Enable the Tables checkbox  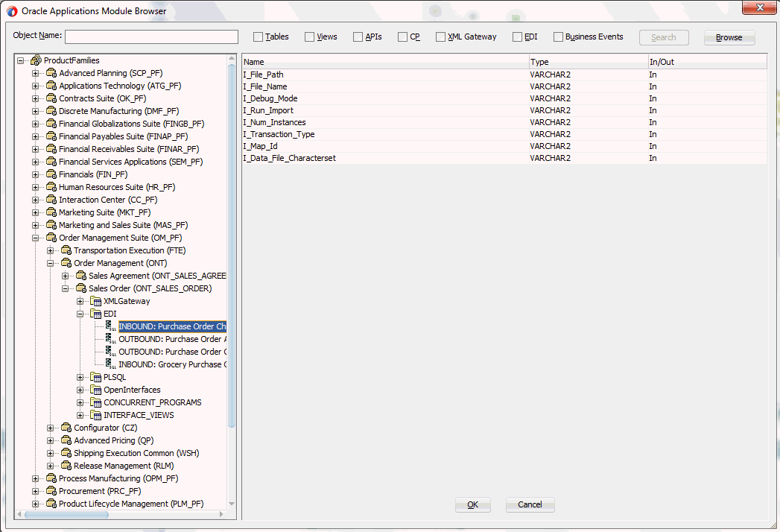(258, 37)
